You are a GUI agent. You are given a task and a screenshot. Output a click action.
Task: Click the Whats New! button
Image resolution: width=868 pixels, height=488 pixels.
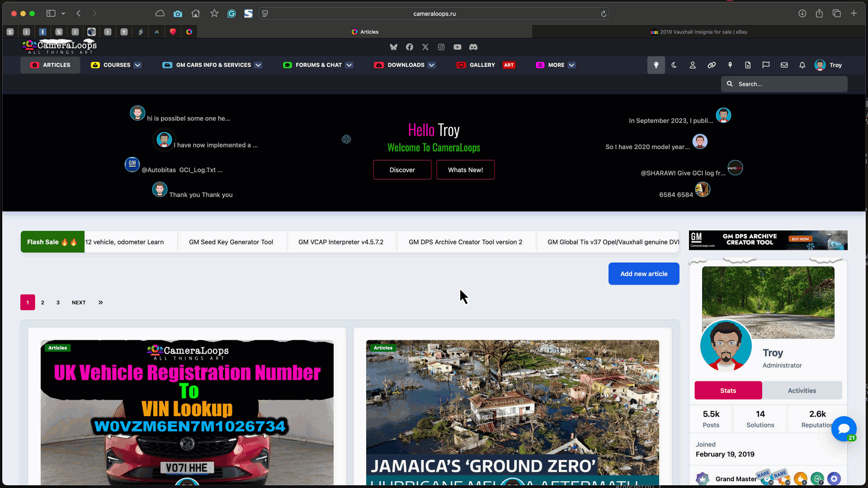point(466,170)
